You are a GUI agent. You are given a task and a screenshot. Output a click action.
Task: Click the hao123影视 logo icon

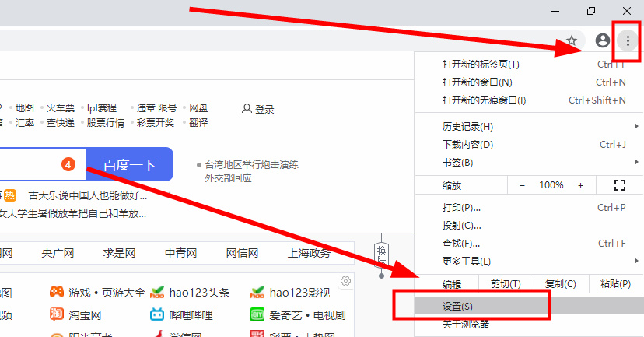pyautogui.click(x=257, y=292)
